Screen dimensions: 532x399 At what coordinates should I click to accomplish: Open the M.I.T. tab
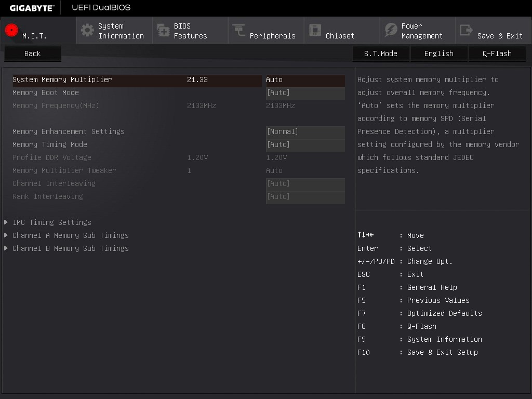[x=38, y=31]
